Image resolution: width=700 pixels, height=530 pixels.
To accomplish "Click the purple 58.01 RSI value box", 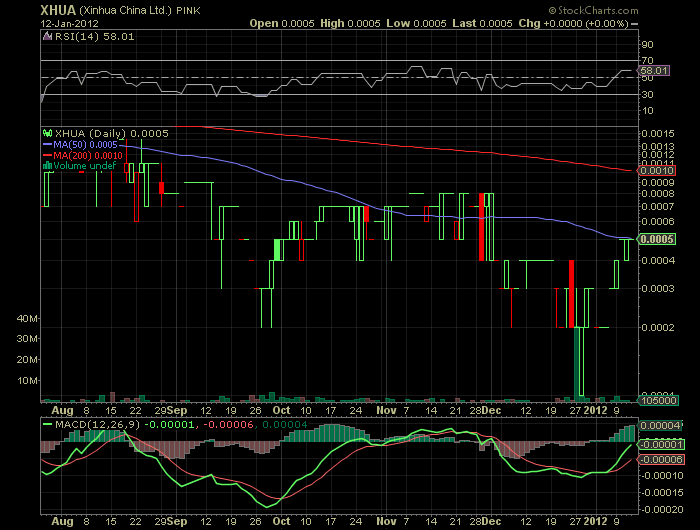I will 654,71.
